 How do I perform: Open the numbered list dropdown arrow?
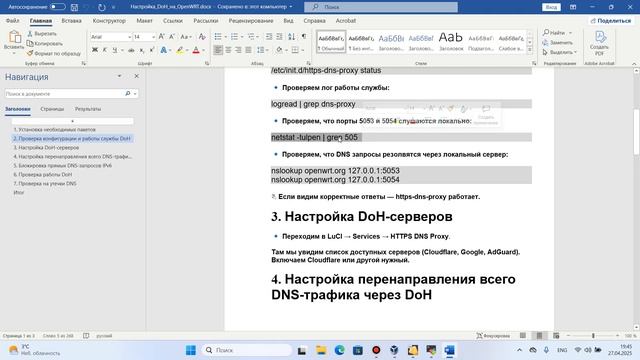pyautogui.click(x=242, y=37)
